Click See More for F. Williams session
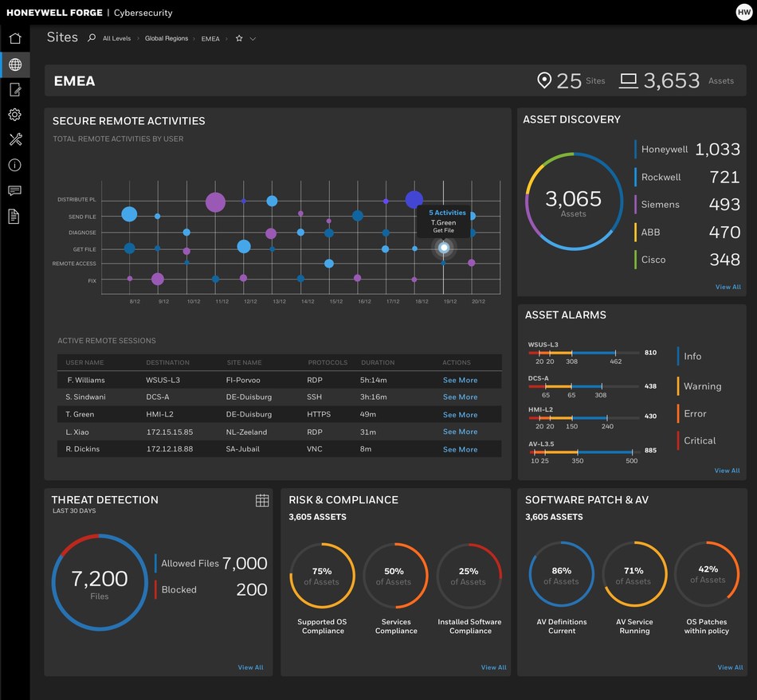 pyautogui.click(x=460, y=381)
